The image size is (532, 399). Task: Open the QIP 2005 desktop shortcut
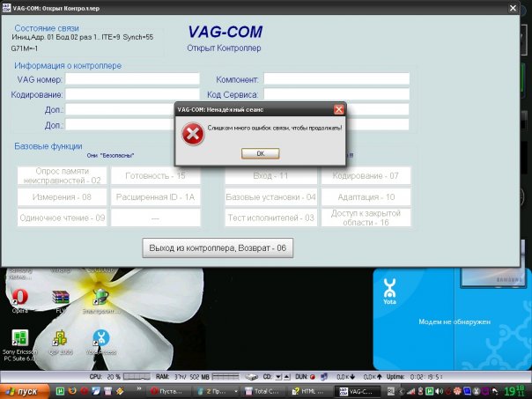(61, 343)
